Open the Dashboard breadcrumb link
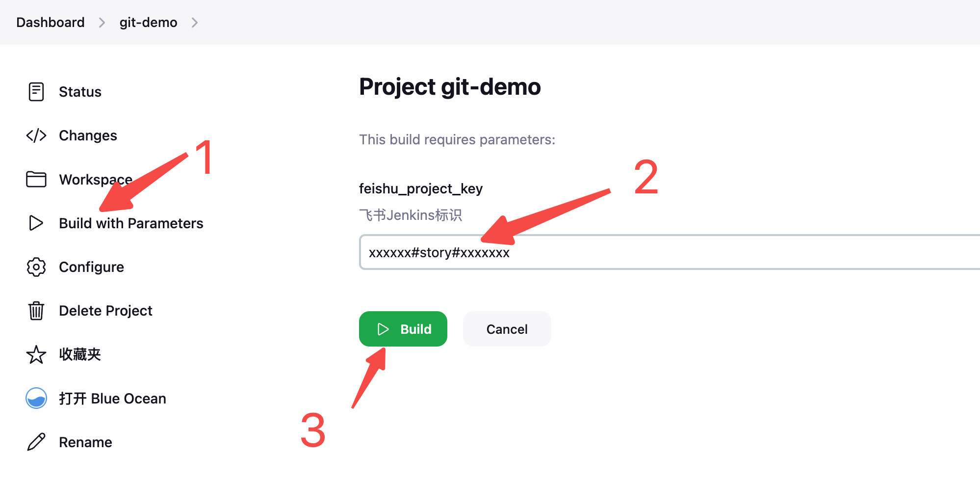Screen dimensions: 980x483 coord(51,23)
